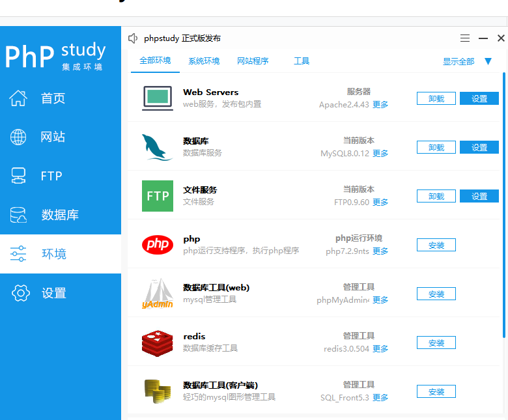Click the 数据库工具(客户端) title text

(x=220, y=385)
